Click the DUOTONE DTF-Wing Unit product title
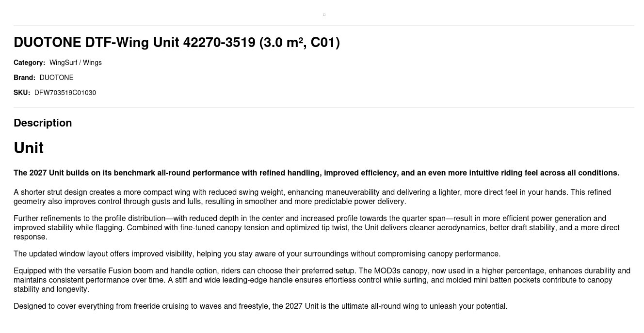 point(177,43)
